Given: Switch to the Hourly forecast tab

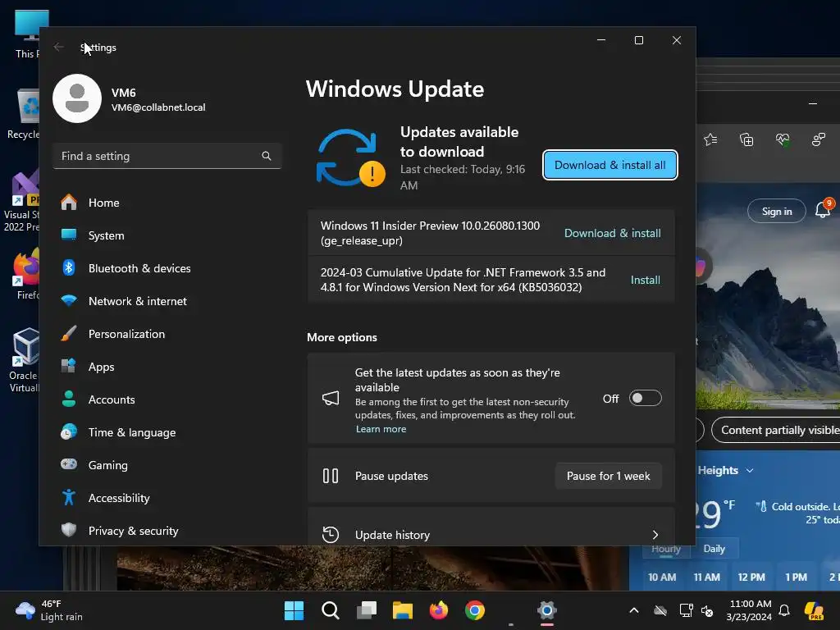Looking at the screenshot, I should coord(666,549).
